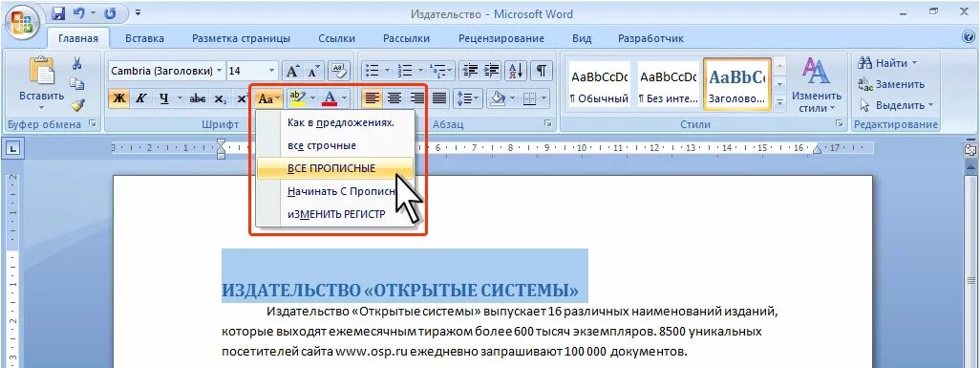Insert a numbered list
The image size is (980, 368).
coord(406,70)
